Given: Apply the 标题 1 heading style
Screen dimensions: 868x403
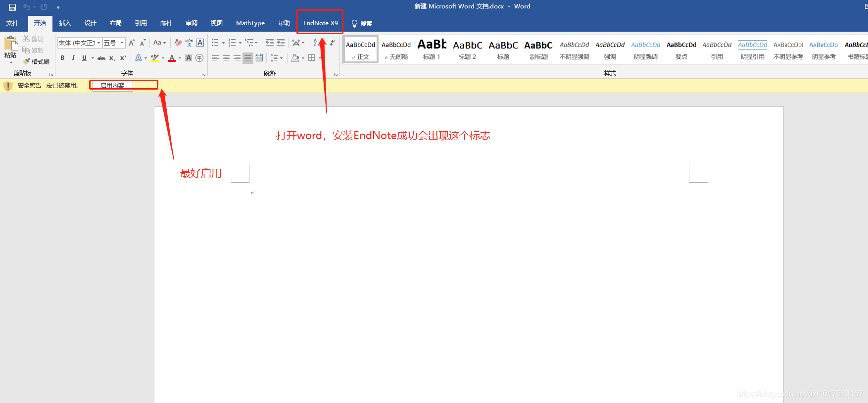Looking at the screenshot, I should [x=432, y=50].
